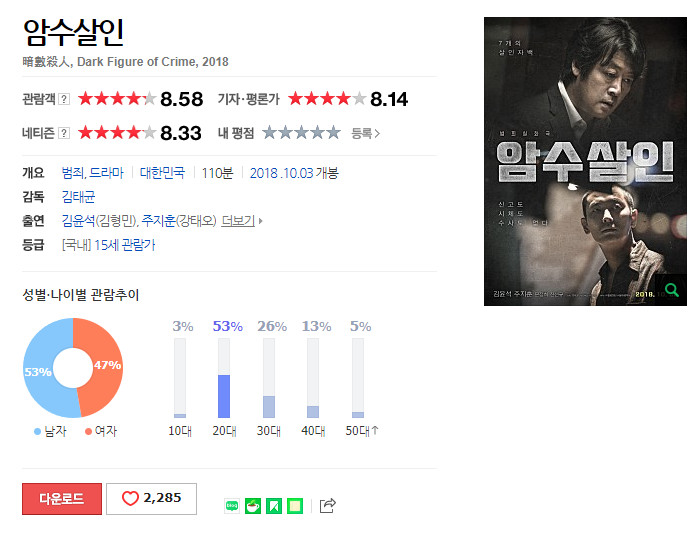The image size is (700, 537).
Task: Click the question mark beside 관람객
Action: 64,99
